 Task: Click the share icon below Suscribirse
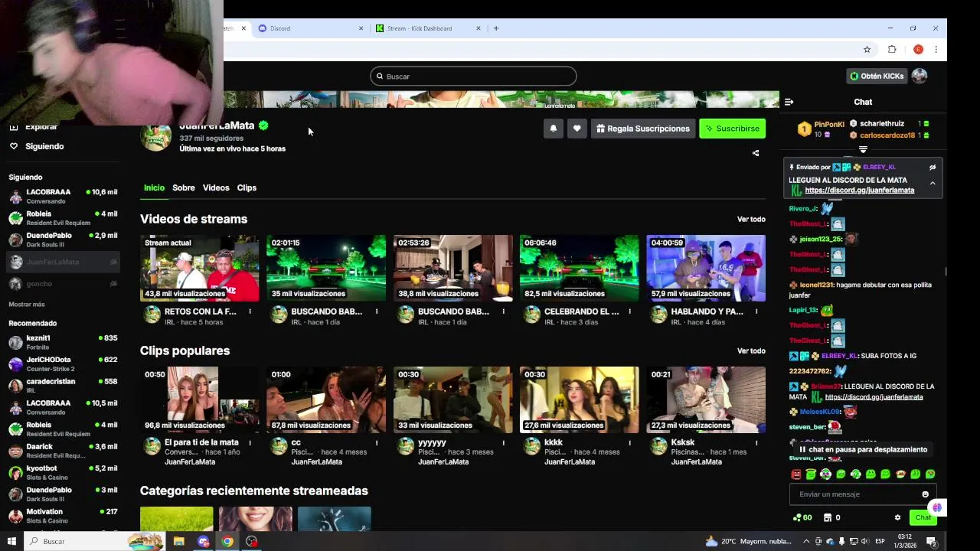[756, 153]
